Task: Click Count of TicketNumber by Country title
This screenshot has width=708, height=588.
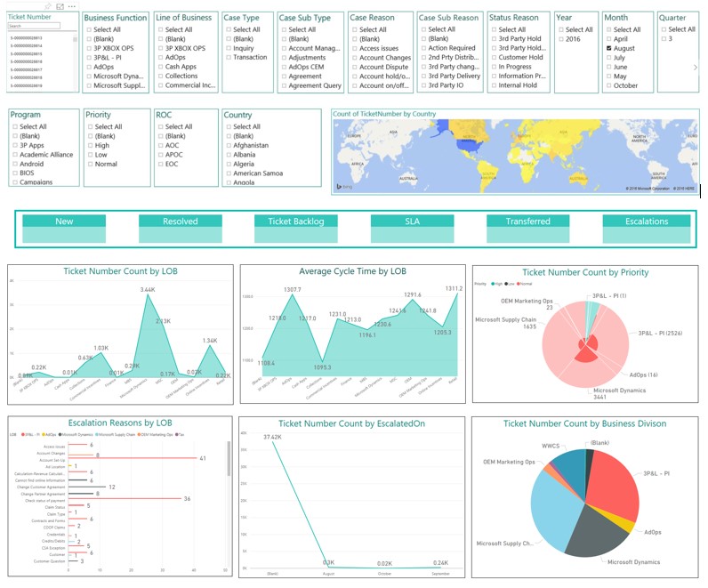Action: click(x=384, y=114)
